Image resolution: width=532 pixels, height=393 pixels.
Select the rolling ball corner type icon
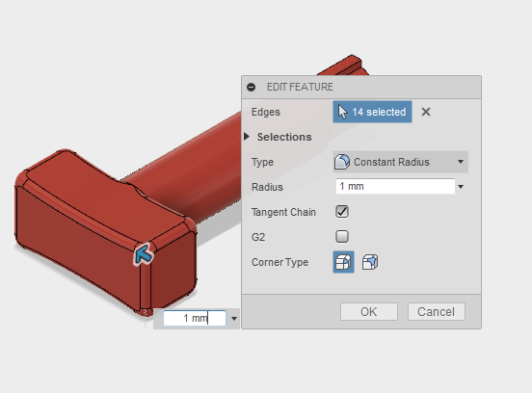(x=343, y=262)
